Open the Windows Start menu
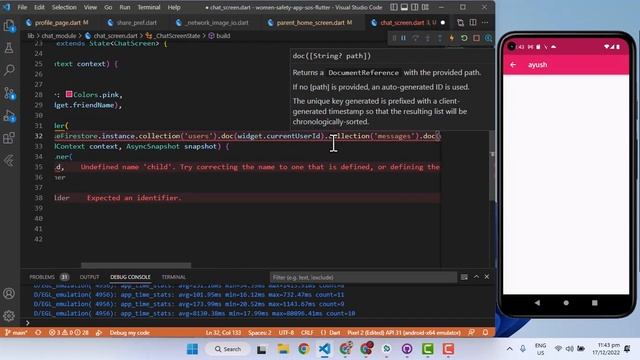Image resolution: width=640 pixels, height=360 pixels. pyautogui.click(x=192, y=349)
